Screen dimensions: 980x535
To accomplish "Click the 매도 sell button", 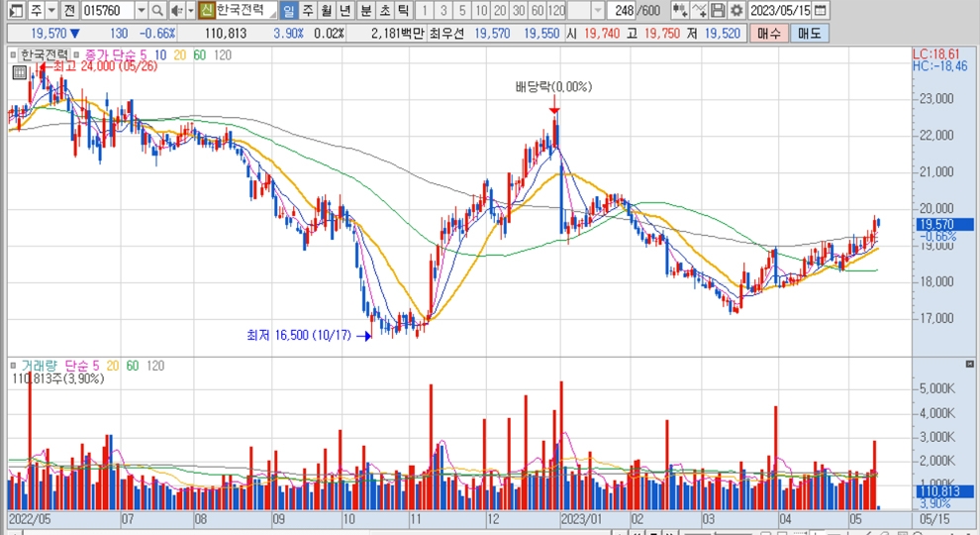I will pos(808,34).
